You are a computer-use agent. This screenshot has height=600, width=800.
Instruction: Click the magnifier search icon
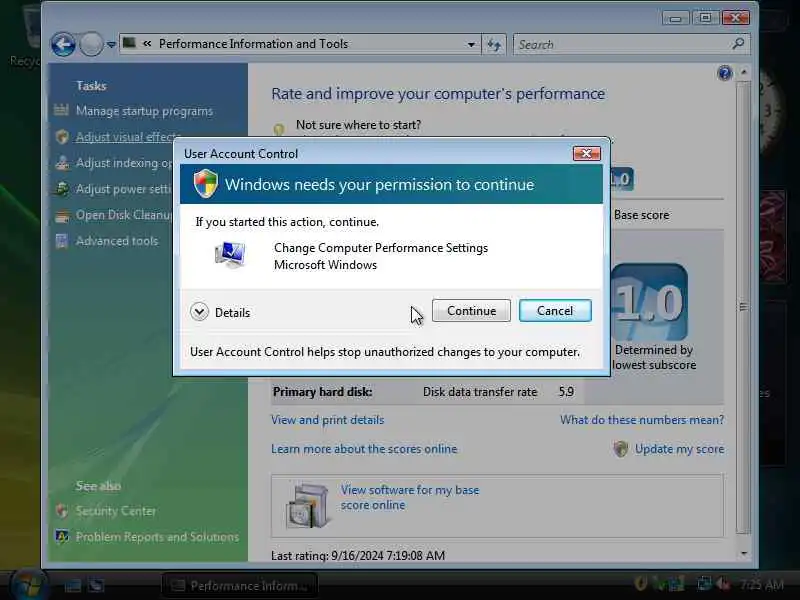pyautogui.click(x=738, y=44)
